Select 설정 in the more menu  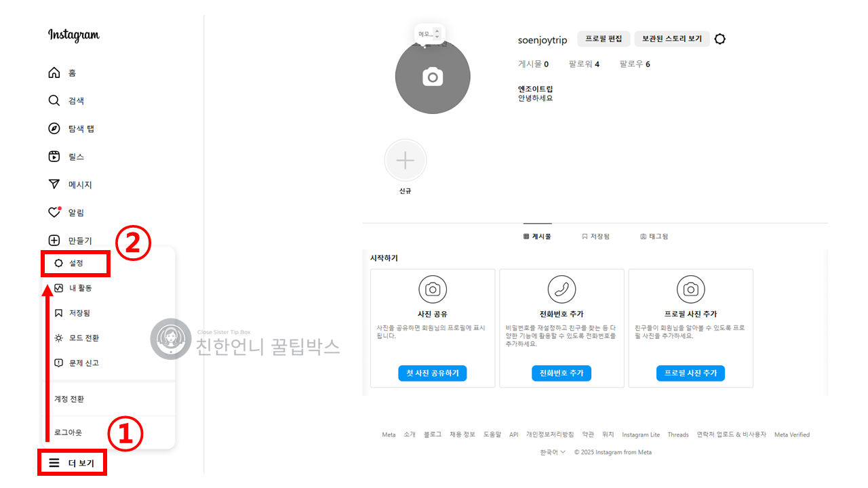[x=75, y=263]
